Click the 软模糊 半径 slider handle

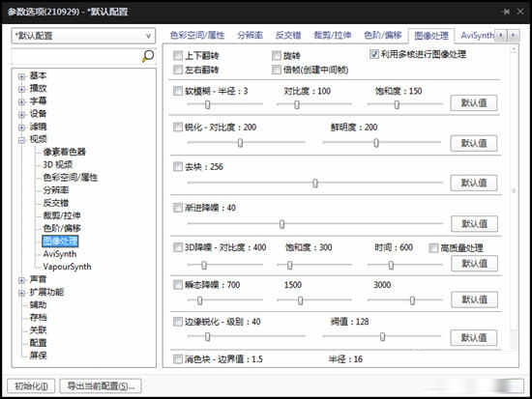click(207, 104)
